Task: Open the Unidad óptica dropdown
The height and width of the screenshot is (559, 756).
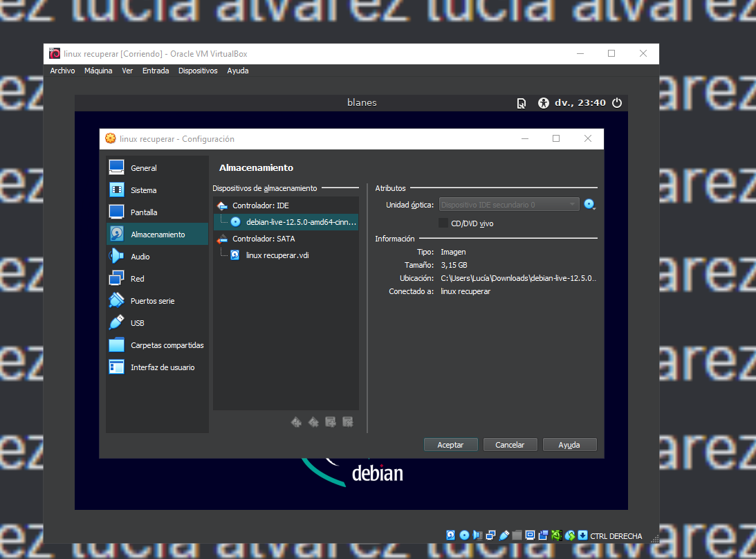Action: 508,204
